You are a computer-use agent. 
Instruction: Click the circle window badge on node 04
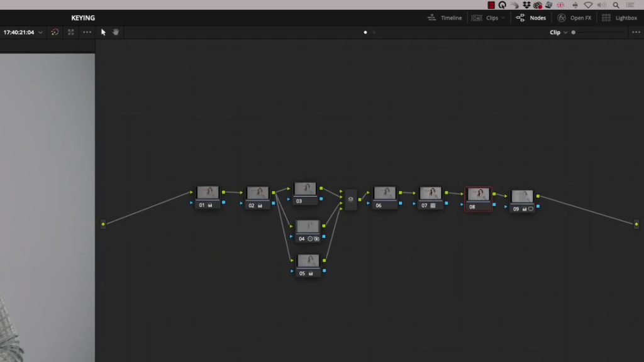[x=310, y=239]
